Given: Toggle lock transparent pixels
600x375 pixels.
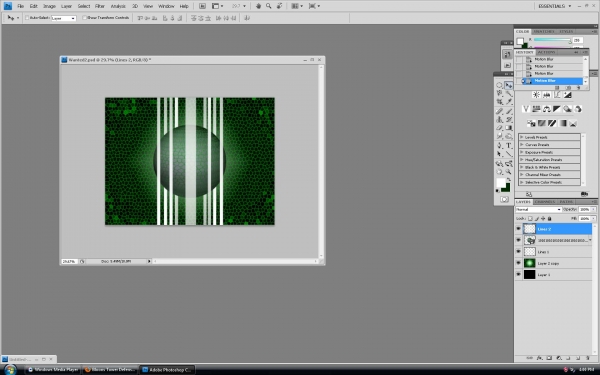Looking at the screenshot, I should tap(530, 218).
